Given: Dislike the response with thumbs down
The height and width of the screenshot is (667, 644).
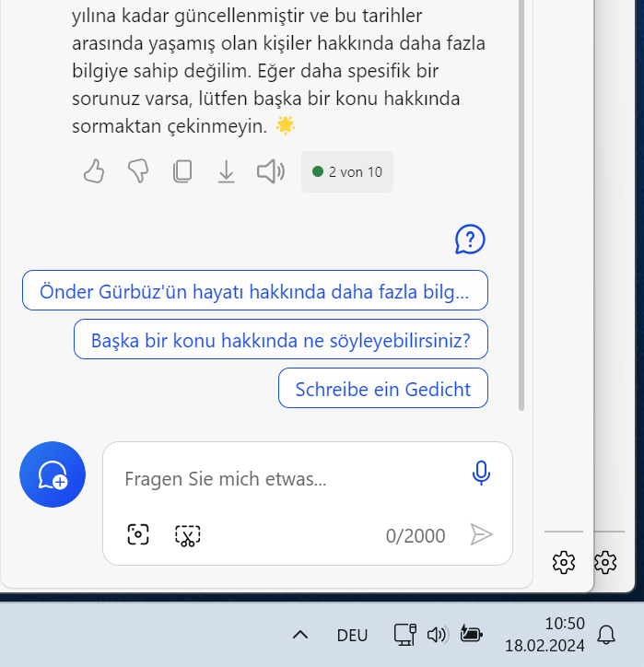Looking at the screenshot, I should [x=138, y=171].
